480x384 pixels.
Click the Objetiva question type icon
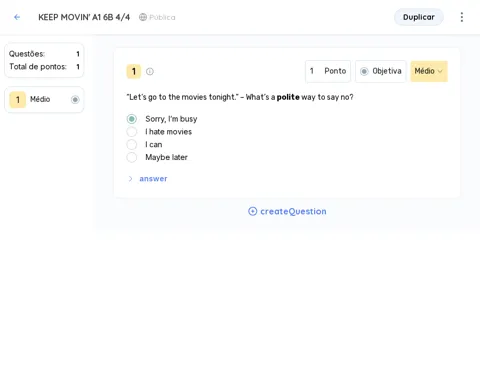click(x=364, y=71)
